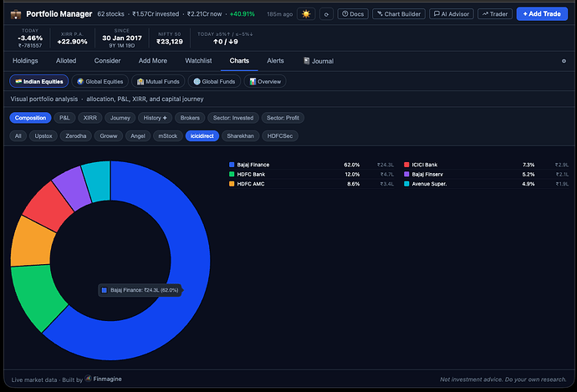This screenshot has width=577, height=392.
Task: Filter by Upstox broker
Action: point(43,135)
